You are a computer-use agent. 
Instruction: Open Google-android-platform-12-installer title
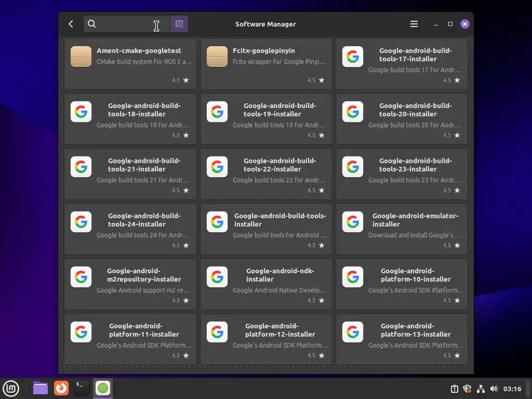280,330
